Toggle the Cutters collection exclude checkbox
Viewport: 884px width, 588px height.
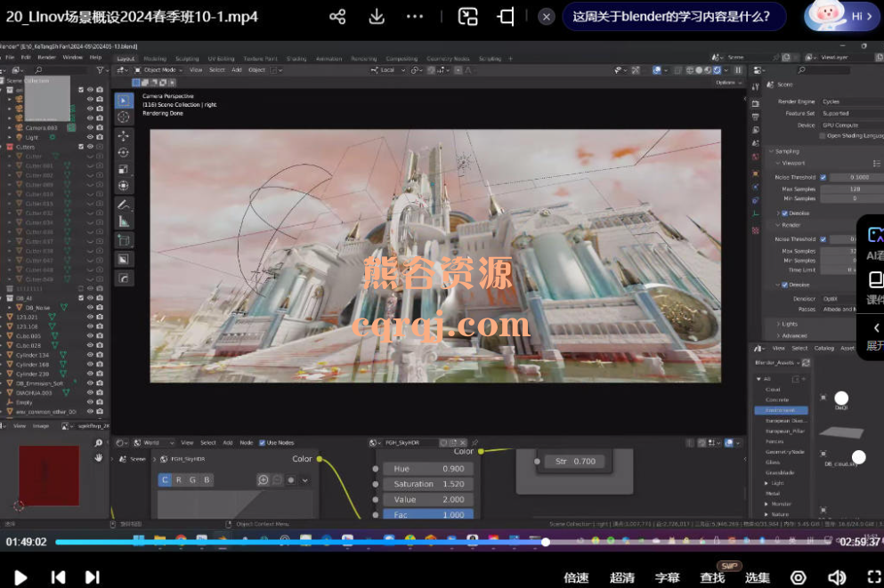[81, 147]
